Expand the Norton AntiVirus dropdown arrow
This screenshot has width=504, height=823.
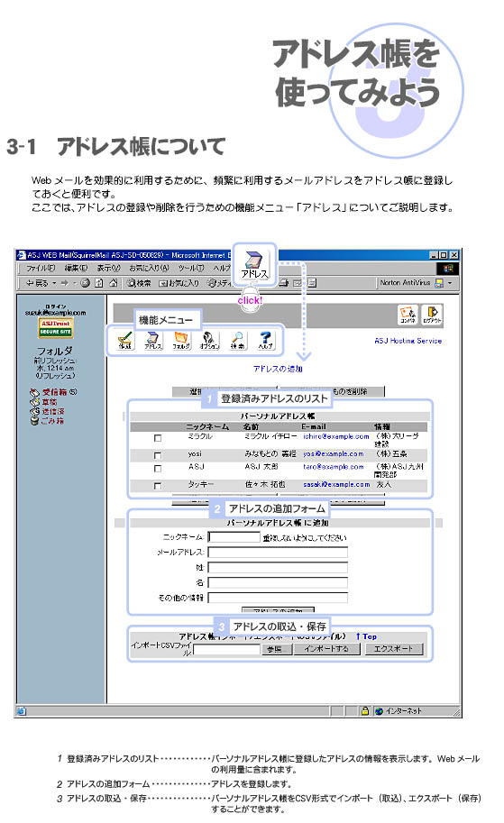[450, 283]
